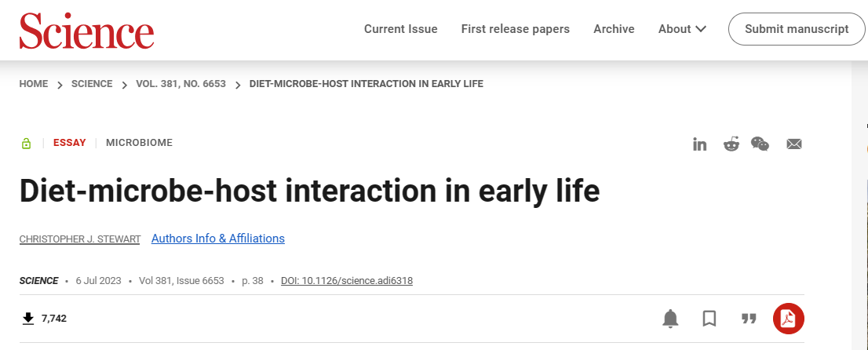
Task: Expand the About dropdown menu
Action: coord(682,29)
